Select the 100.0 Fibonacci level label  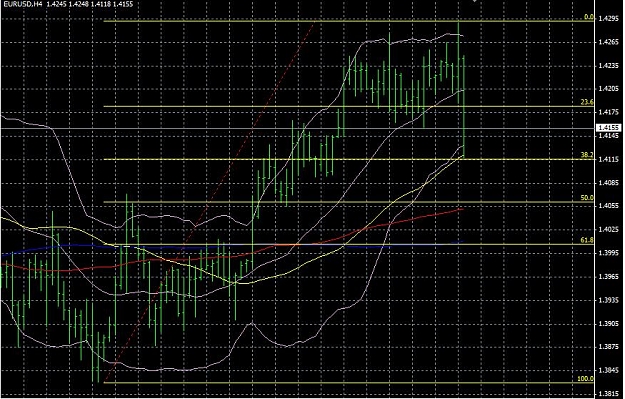tap(585, 379)
